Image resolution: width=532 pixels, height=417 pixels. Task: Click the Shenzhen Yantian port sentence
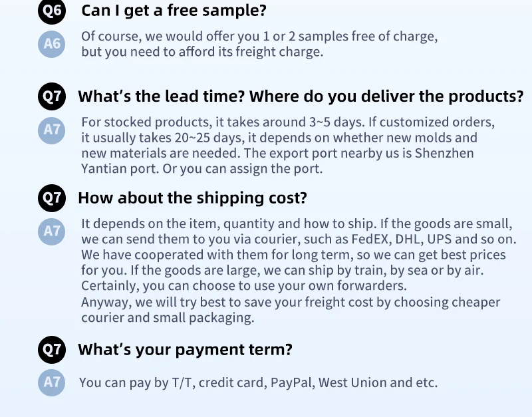tap(277, 161)
